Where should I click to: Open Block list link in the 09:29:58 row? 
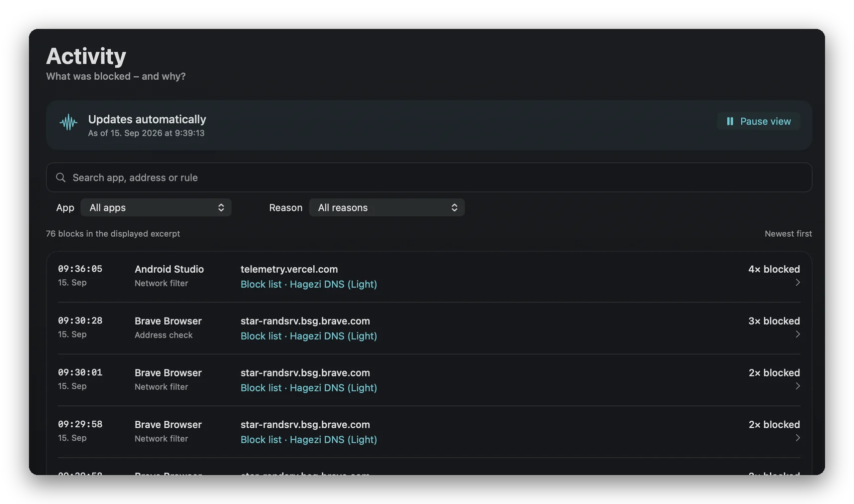pyautogui.click(x=309, y=440)
